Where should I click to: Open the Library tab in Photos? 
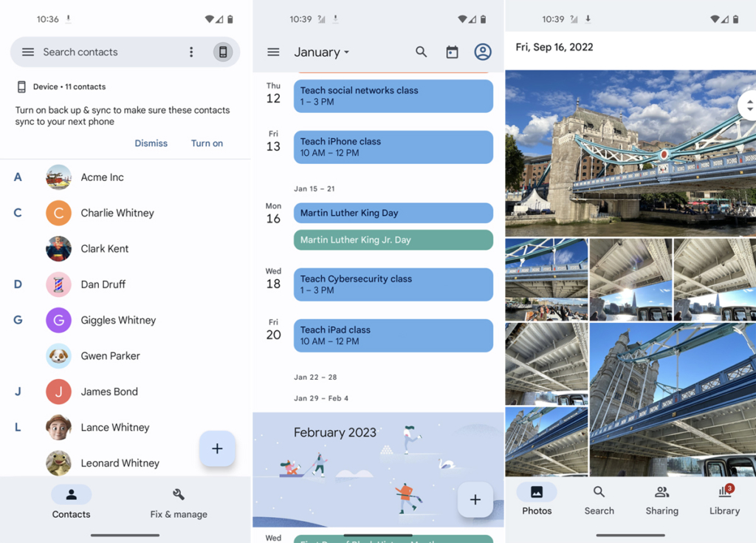[x=724, y=500]
